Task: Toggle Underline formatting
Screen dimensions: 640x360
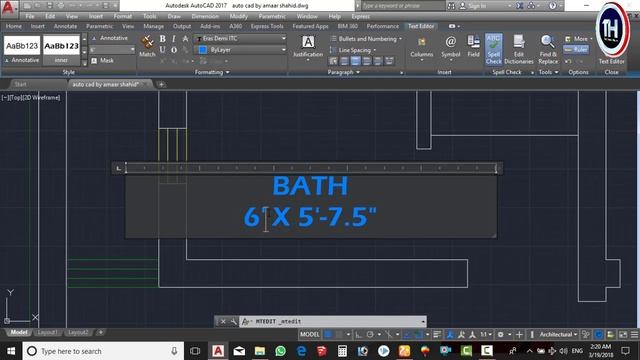Action: [162, 50]
